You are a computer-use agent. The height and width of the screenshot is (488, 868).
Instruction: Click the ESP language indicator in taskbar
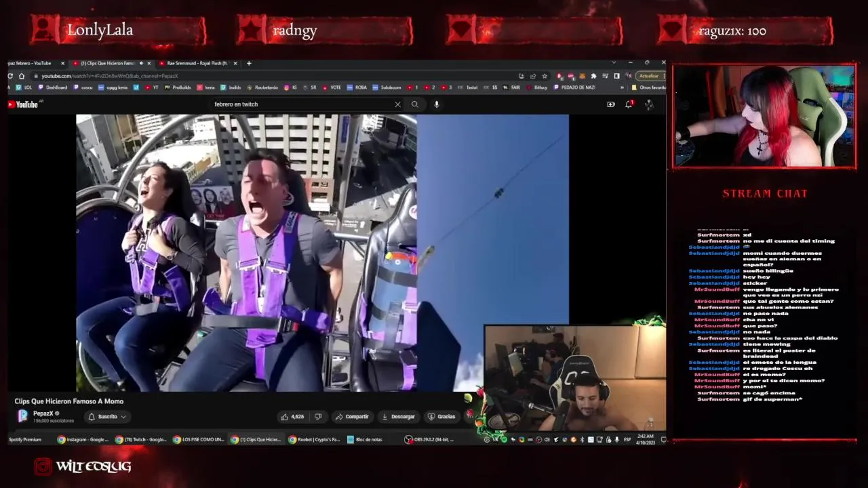click(627, 439)
